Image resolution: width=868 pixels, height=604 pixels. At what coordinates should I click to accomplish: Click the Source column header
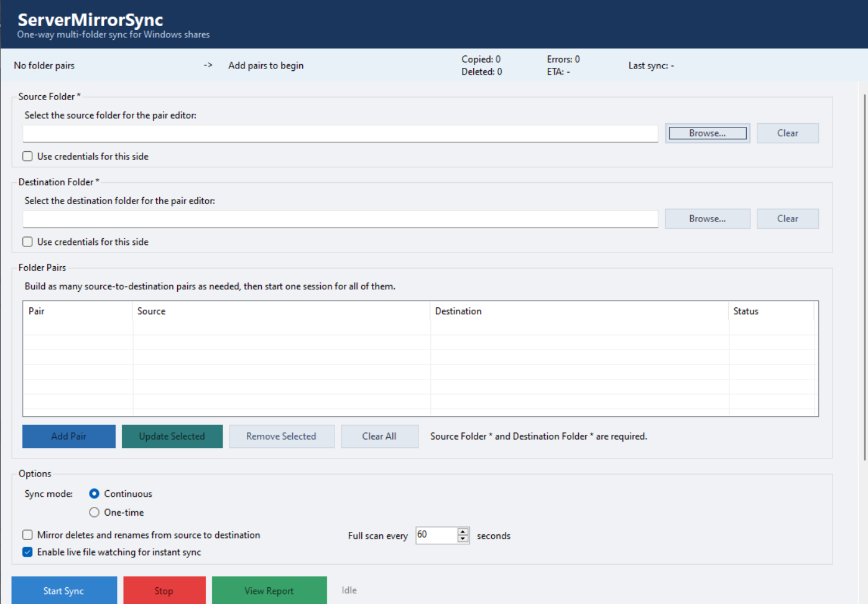pos(282,312)
